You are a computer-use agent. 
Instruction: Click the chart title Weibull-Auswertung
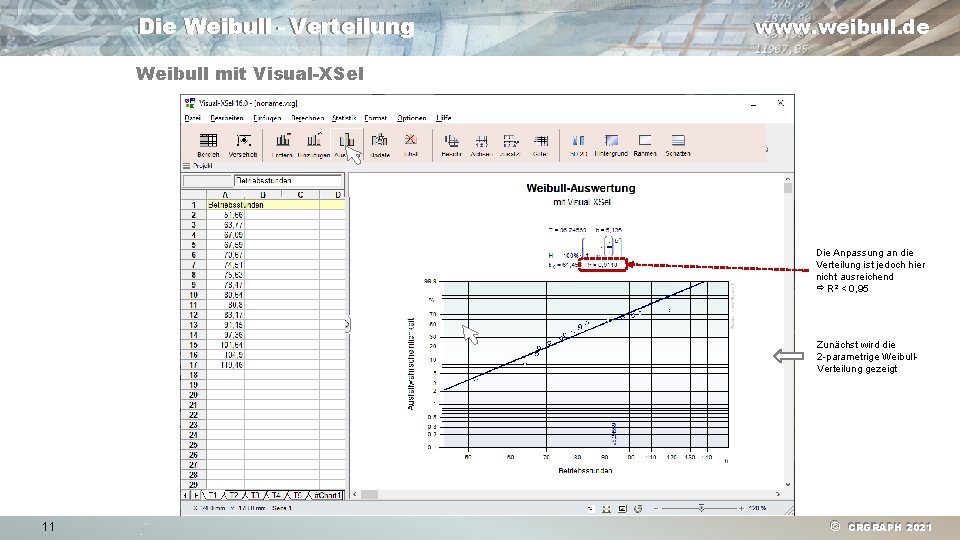click(580, 188)
